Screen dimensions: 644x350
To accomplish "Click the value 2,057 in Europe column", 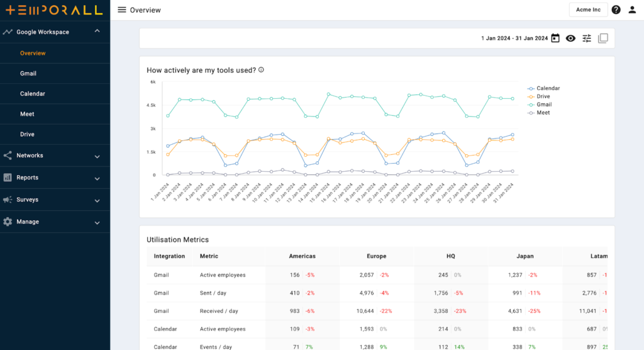I will tap(367, 275).
